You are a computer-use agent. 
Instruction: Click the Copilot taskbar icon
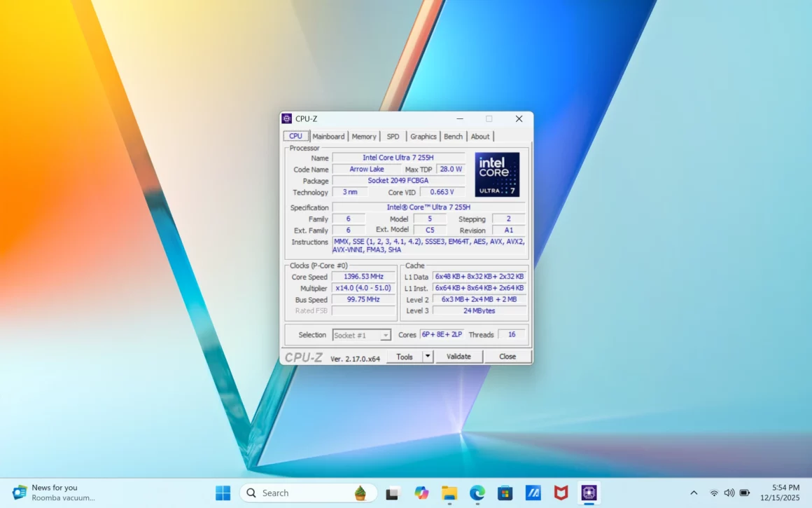(x=421, y=493)
